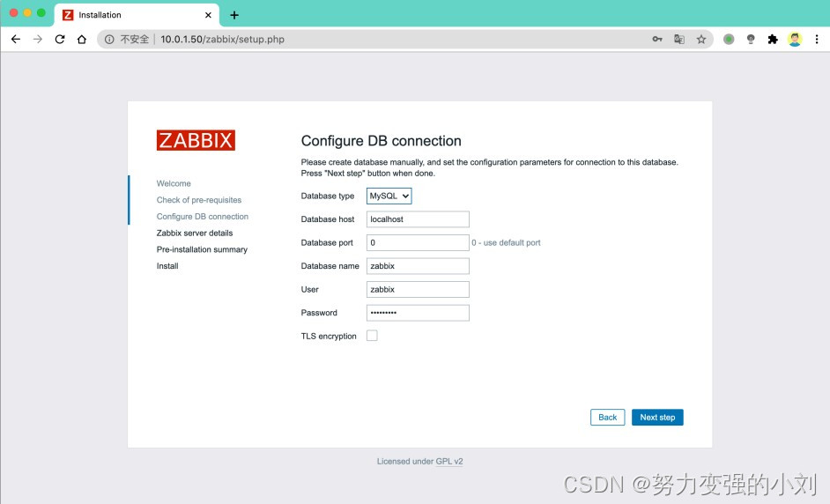The height and width of the screenshot is (504, 830).
Task: Click the browser back arrow
Action: 16,39
